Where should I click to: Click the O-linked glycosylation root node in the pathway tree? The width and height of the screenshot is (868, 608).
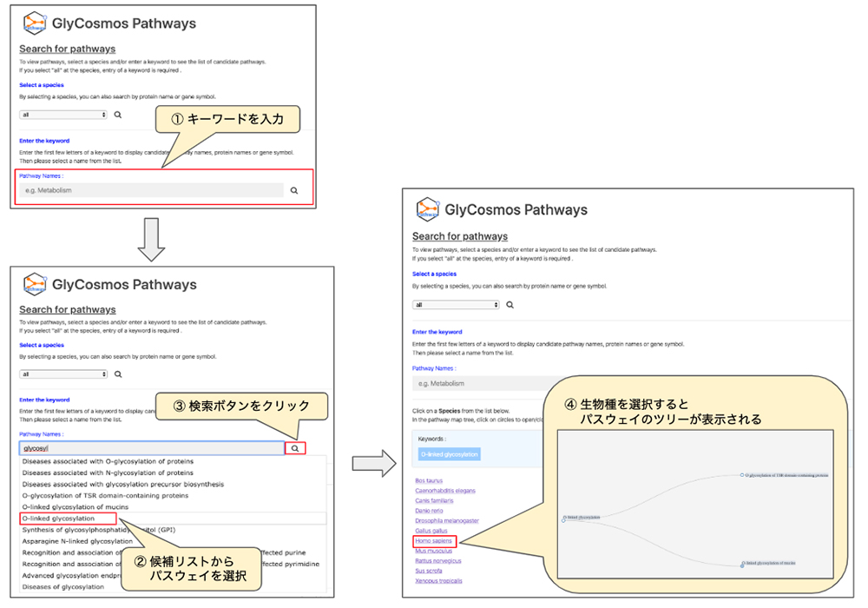pos(563,519)
